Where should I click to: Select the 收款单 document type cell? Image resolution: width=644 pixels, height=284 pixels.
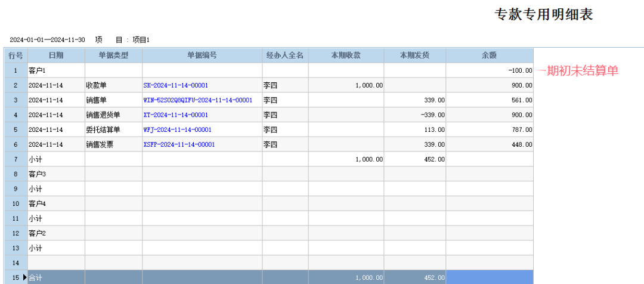click(x=114, y=85)
